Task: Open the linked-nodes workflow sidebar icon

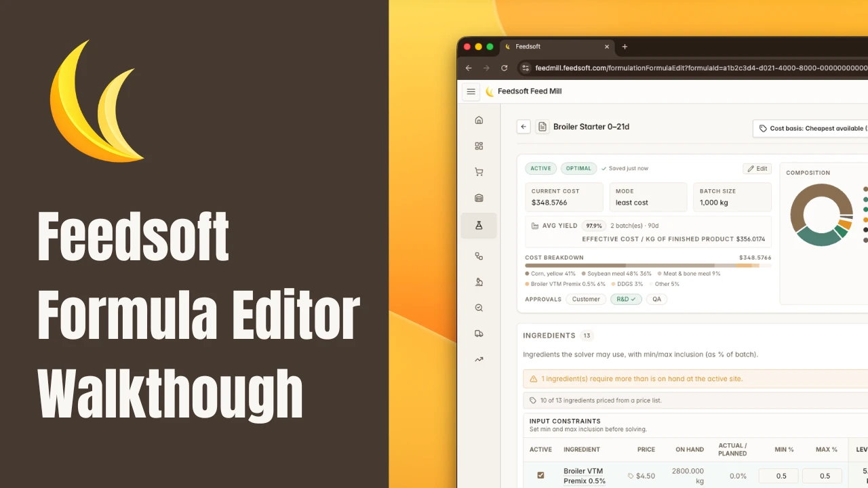Action: click(x=479, y=256)
